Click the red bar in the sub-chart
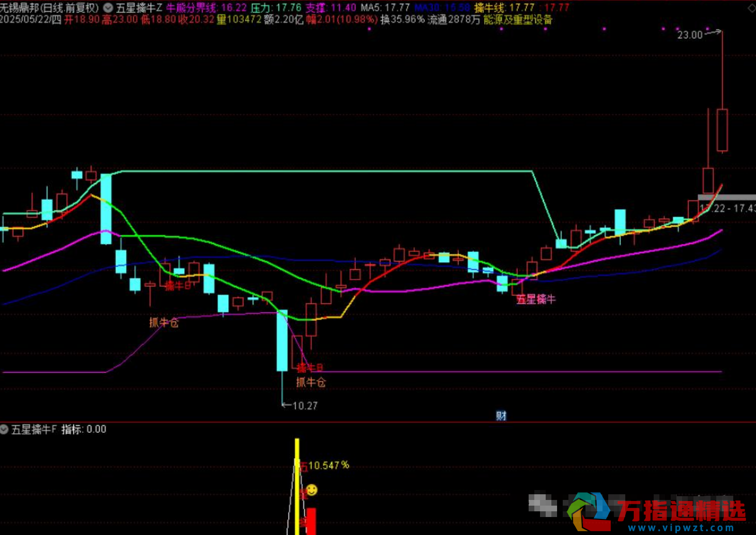 [311, 521]
